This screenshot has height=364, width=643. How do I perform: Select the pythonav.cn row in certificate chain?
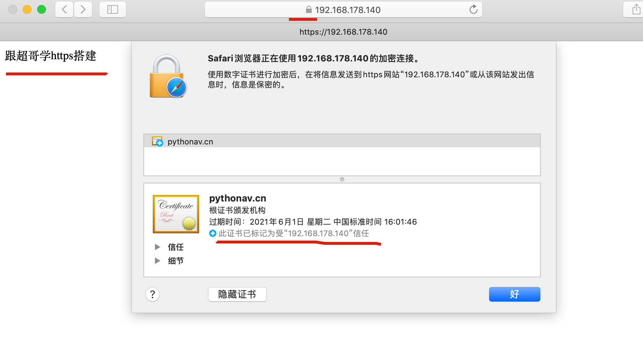click(342, 141)
